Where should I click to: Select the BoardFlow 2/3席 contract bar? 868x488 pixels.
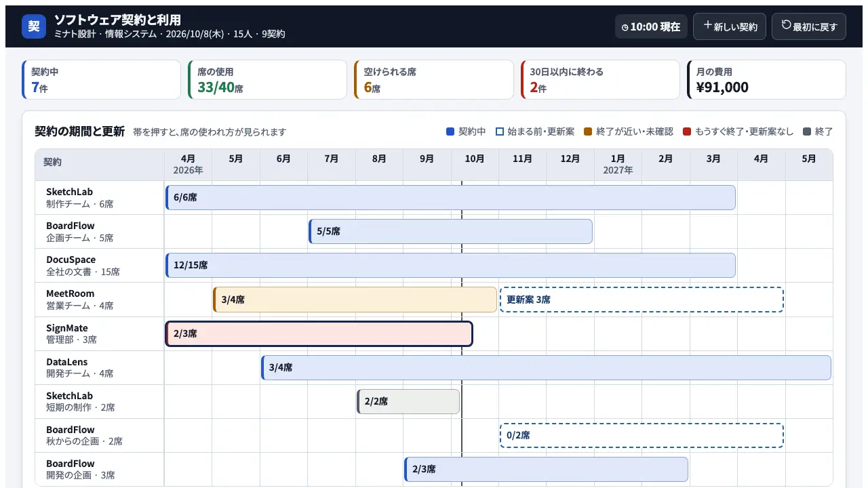click(546, 469)
